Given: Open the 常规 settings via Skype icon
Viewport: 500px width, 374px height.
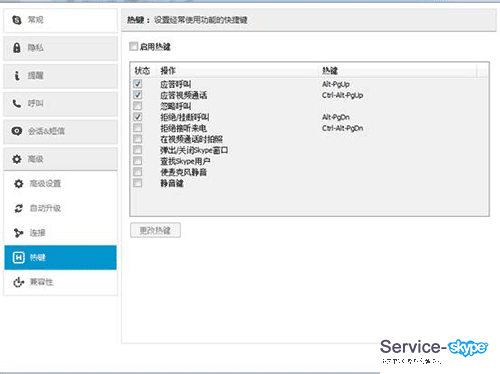Looking at the screenshot, I should (17, 20).
